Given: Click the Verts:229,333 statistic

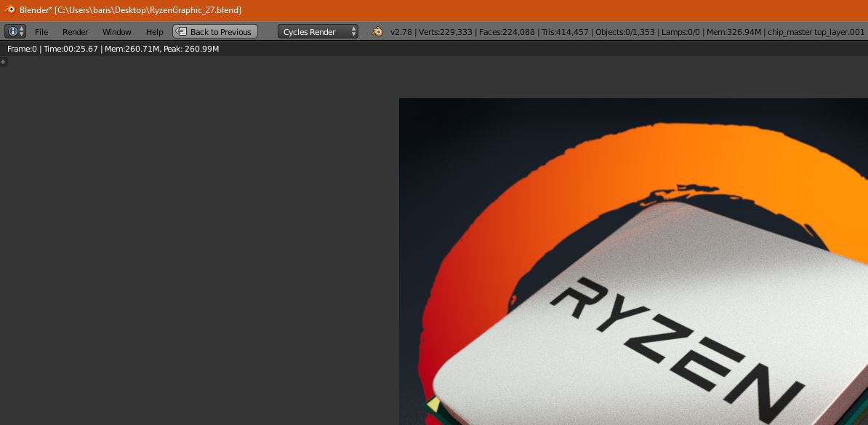Looking at the screenshot, I should (446, 32).
